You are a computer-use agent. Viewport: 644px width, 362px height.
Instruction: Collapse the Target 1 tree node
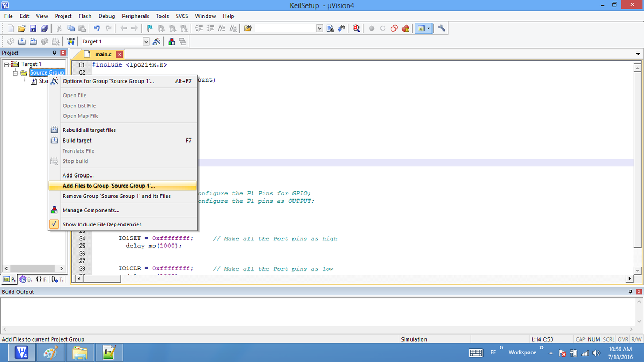tap(6, 64)
